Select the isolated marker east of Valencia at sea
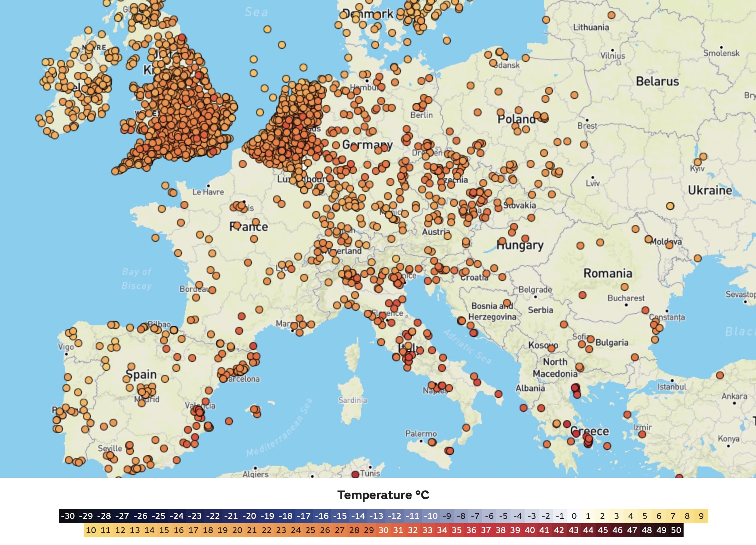The width and height of the screenshot is (756, 545). 229,421
